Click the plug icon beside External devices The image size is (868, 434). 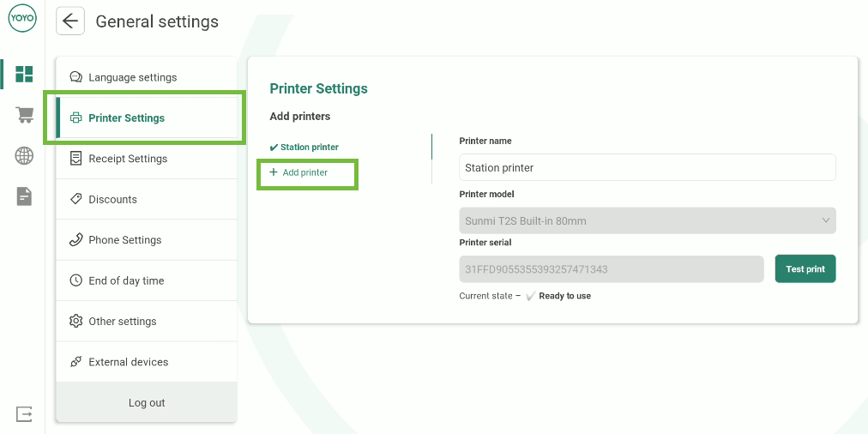click(x=75, y=361)
